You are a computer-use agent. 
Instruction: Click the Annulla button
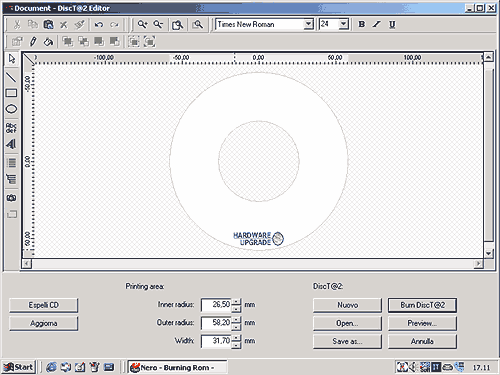(422, 341)
